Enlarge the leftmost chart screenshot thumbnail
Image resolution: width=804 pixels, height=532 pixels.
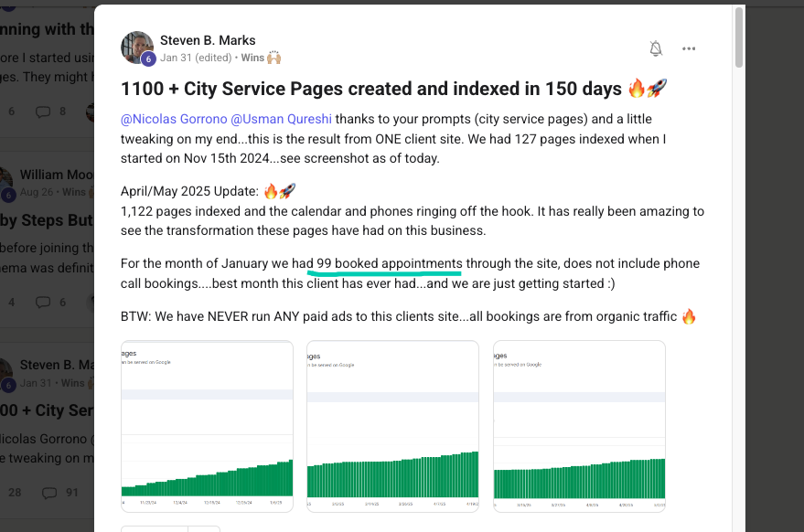pos(207,425)
